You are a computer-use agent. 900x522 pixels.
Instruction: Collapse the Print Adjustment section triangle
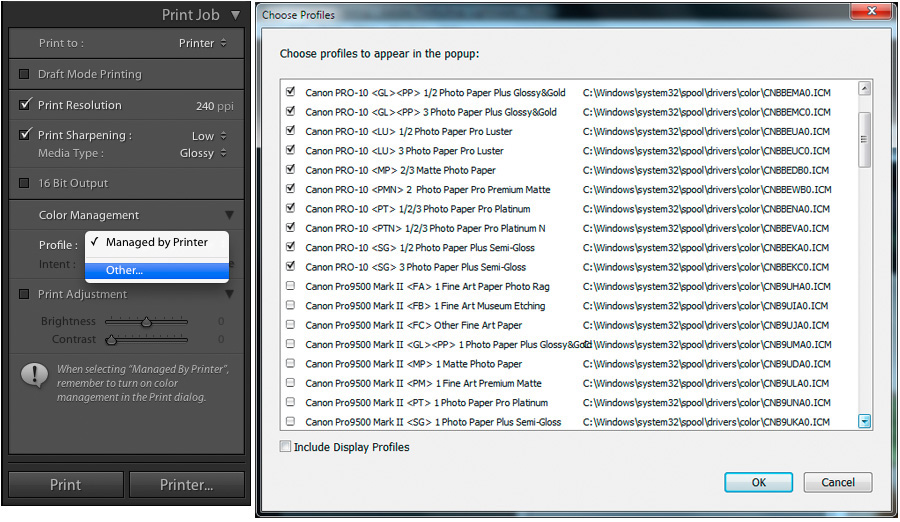click(230, 294)
